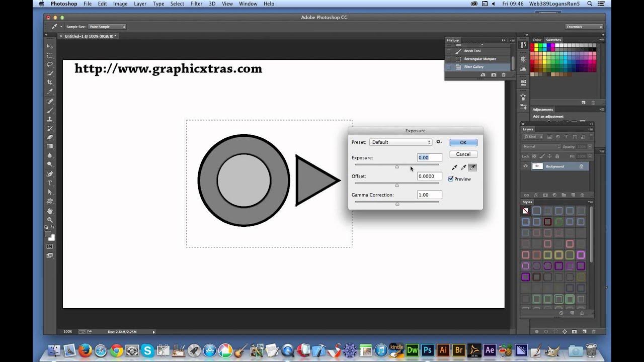
Task: Select the Brush tool in toolbar
Action: click(x=50, y=110)
